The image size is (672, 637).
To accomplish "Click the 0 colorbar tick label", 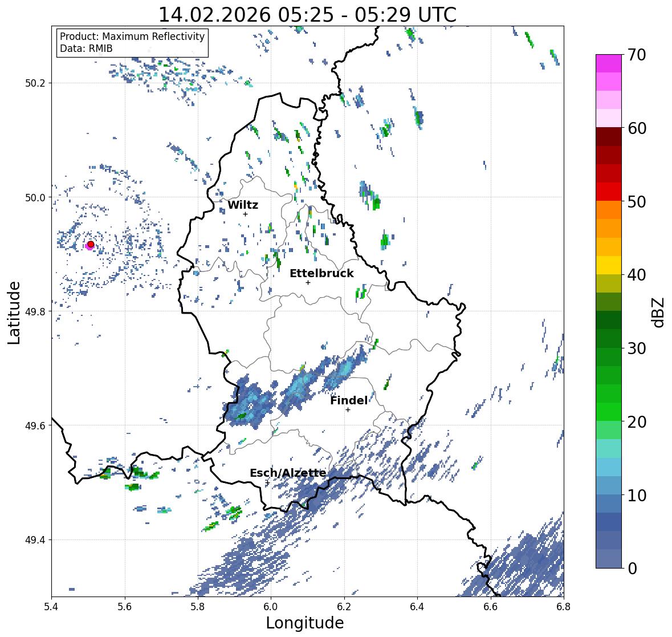I will pos(632,569).
